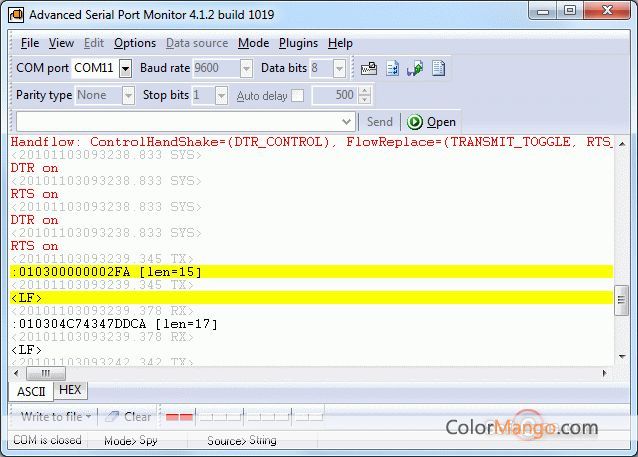Click the green Open play icon
638x457 pixels.
pos(415,122)
